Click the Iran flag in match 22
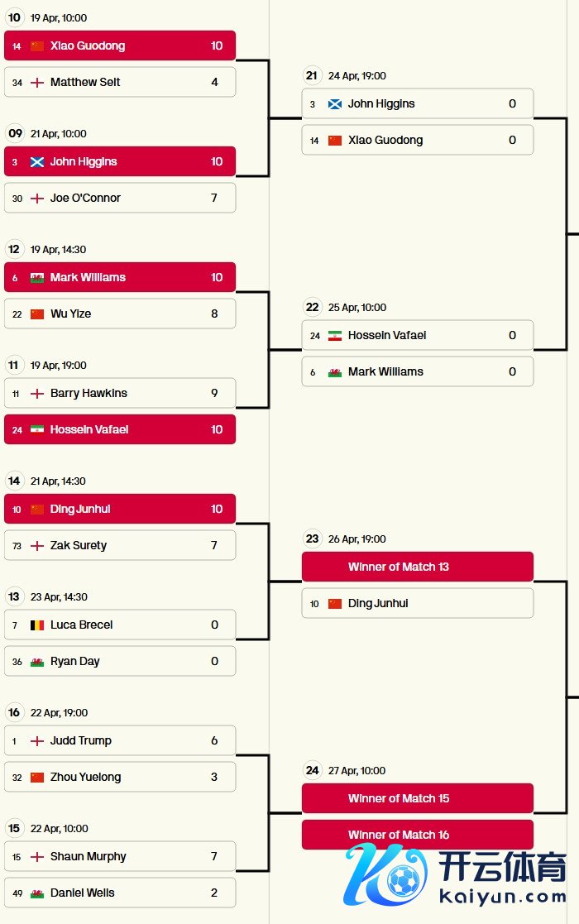Screen dimensions: 579x924 click(335, 336)
